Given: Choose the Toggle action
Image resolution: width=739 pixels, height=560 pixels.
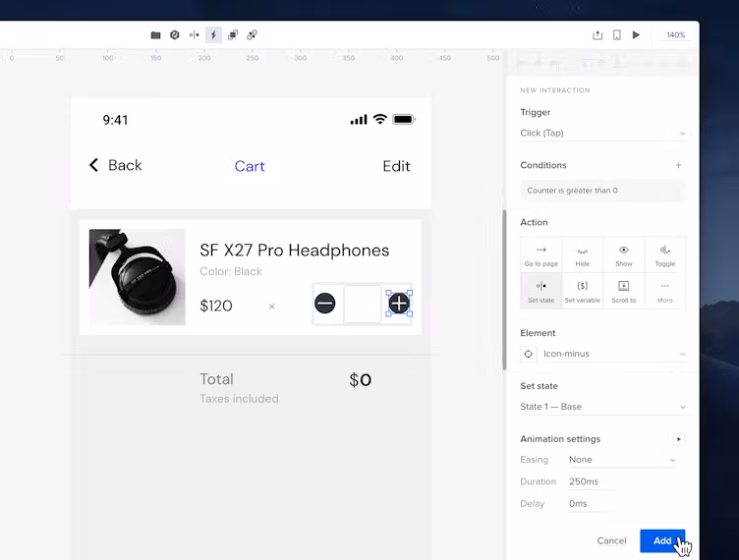Looking at the screenshot, I should point(665,255).
